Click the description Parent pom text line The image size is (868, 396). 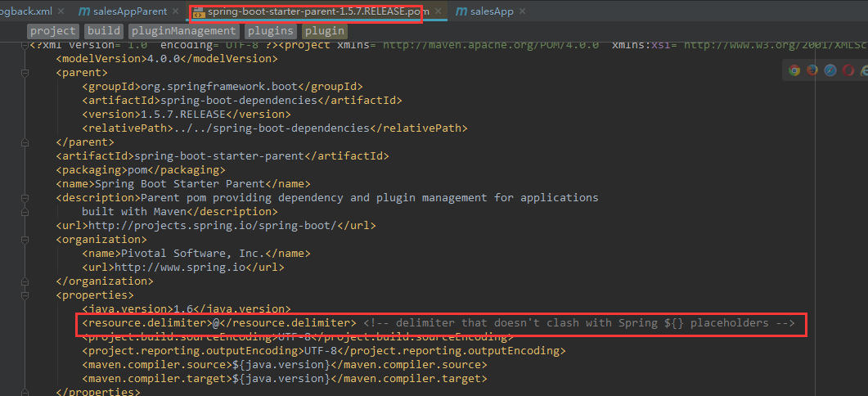coord(327,198)
